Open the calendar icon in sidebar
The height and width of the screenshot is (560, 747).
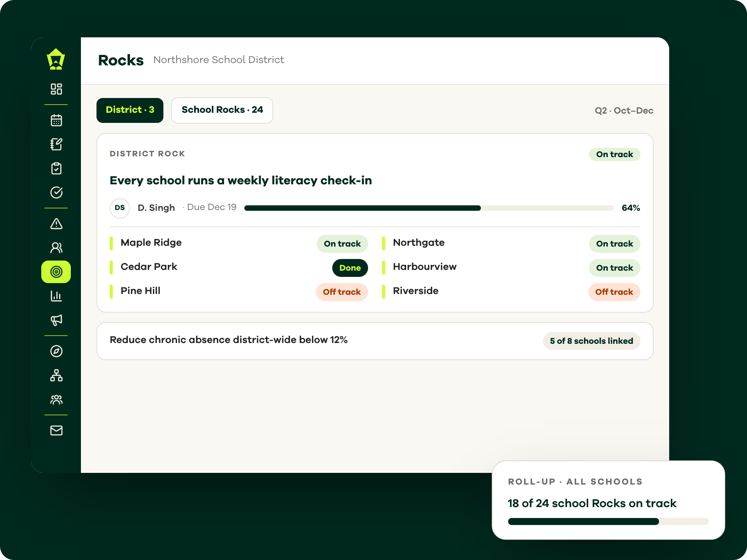pyautogui.click(x=56, y=120)
